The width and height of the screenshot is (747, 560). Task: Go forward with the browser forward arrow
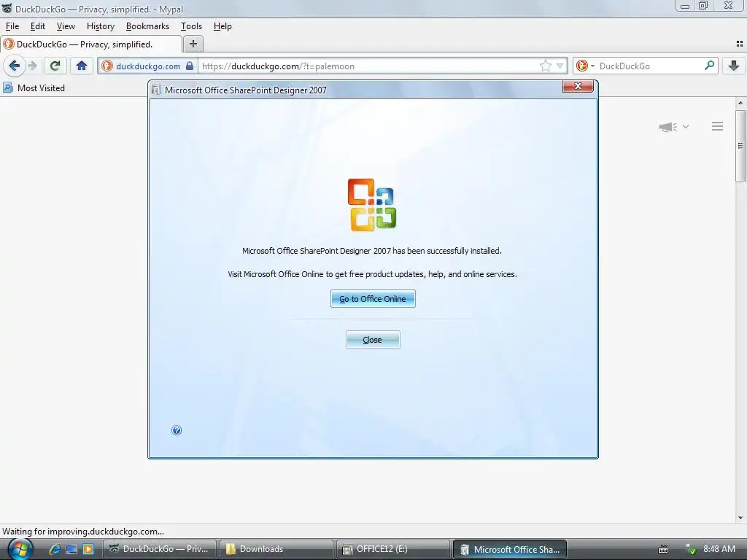pos(32,66)
